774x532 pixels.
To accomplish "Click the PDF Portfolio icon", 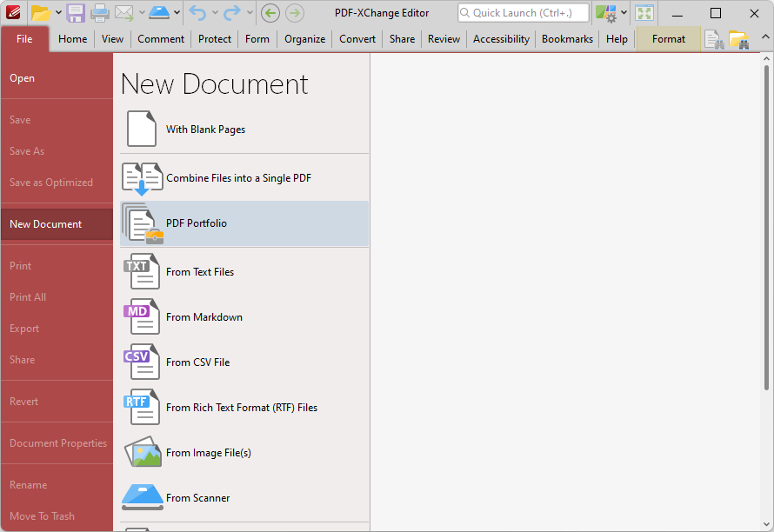I will (142, 223).
